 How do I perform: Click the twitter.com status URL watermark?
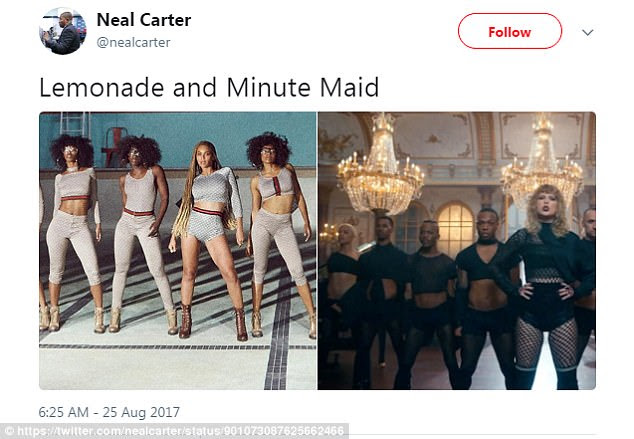point(180,431)
